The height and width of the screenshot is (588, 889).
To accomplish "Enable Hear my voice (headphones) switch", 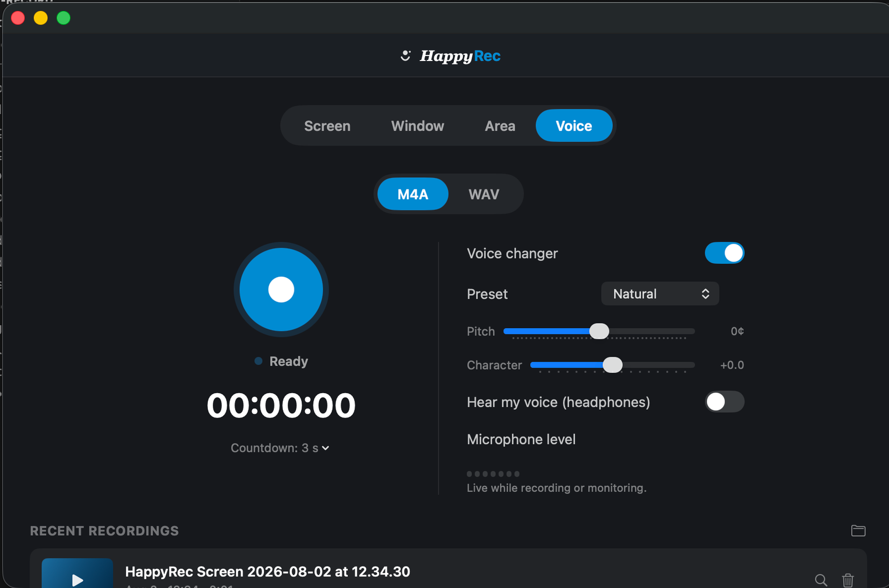I will [725, 402].
